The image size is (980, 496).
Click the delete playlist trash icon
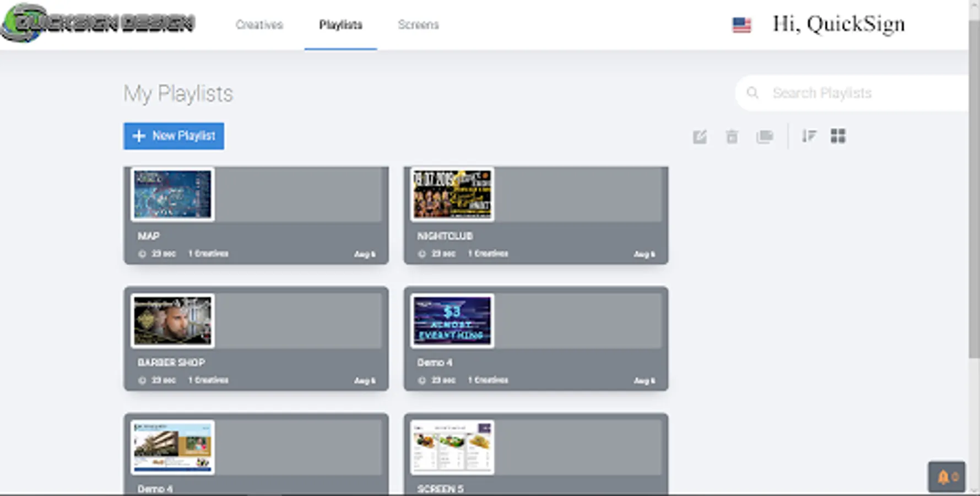point(732,136)
